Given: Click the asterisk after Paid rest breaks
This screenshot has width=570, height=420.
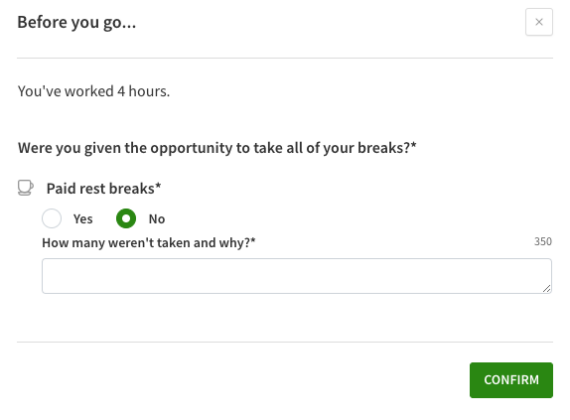Looking at the screenshot, I should (158, 185).
